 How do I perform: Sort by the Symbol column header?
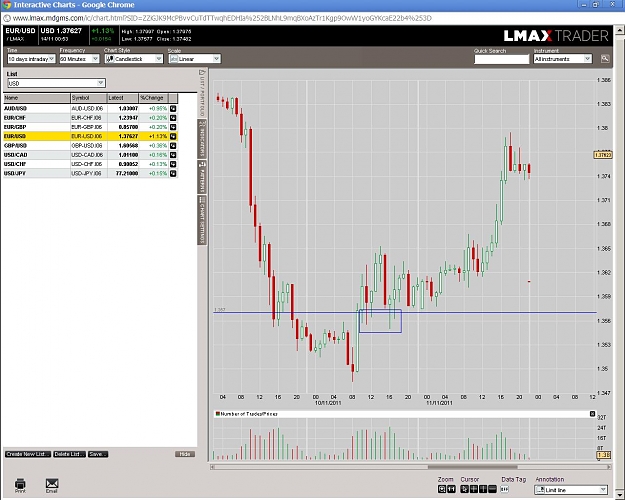tap(89, 98)
